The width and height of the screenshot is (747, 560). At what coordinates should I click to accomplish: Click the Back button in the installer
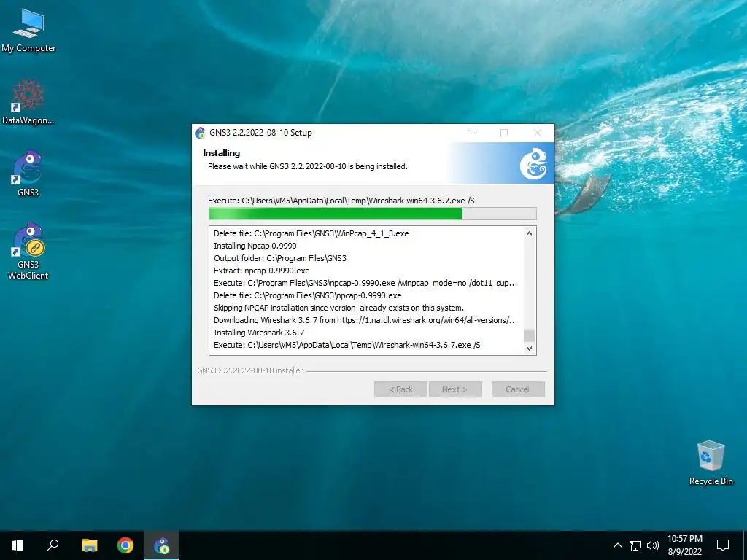coord(400,389)
